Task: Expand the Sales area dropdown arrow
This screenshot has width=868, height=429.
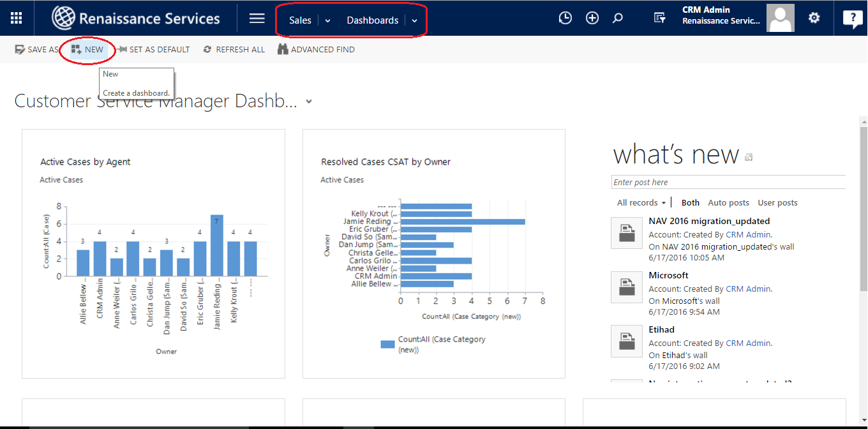Action: pos(327,20)
